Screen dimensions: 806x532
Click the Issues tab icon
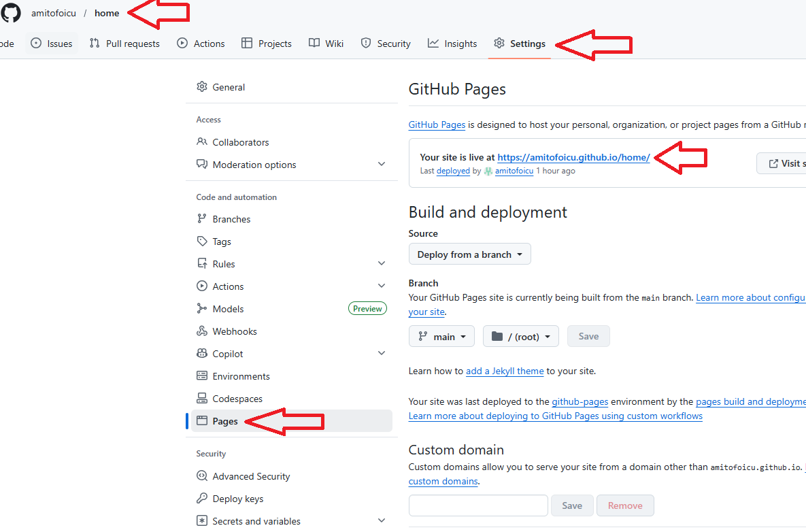(36, 44)
